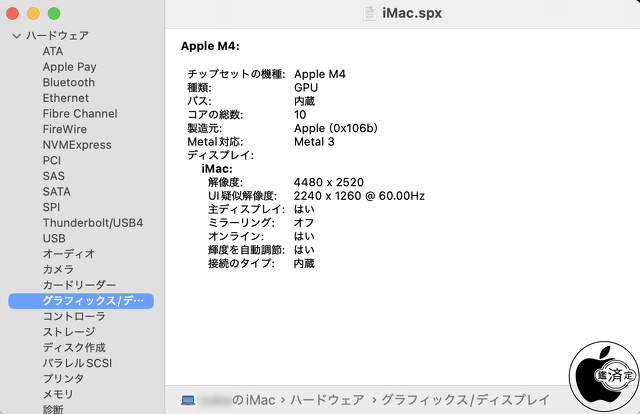Click the iMac computer icon in path bar
640x414 pixels.
(188, 400)
